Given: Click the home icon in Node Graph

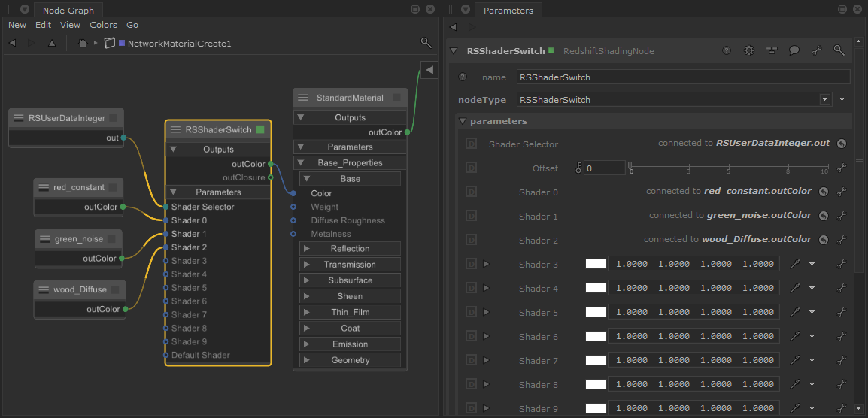Looking at the screenshot, I should pos(83,43).
